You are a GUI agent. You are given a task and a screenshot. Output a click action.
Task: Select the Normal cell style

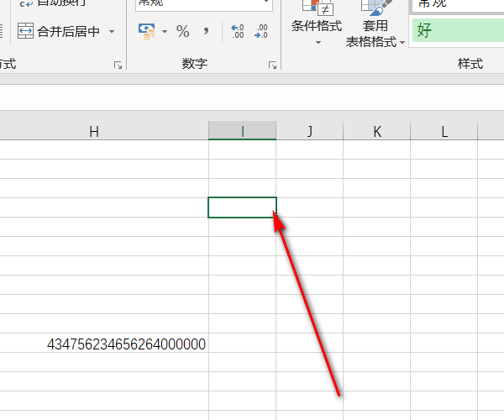458,5
